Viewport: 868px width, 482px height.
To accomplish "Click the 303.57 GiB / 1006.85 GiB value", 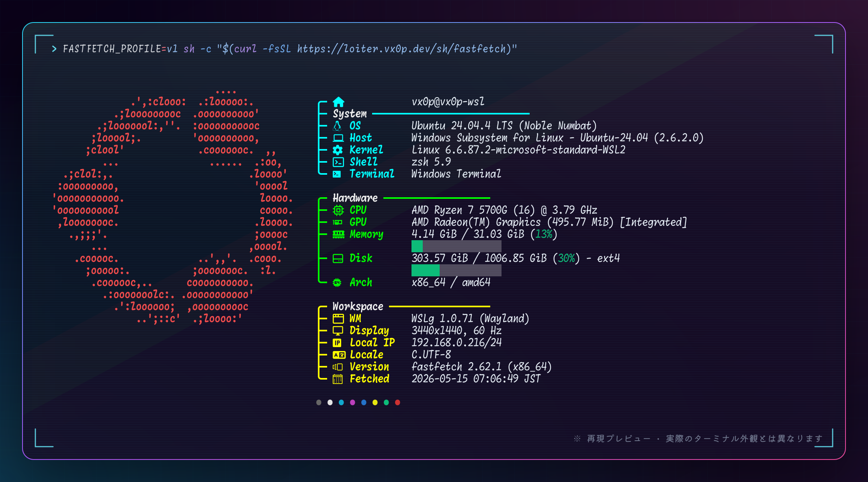I will pos(516,258).
